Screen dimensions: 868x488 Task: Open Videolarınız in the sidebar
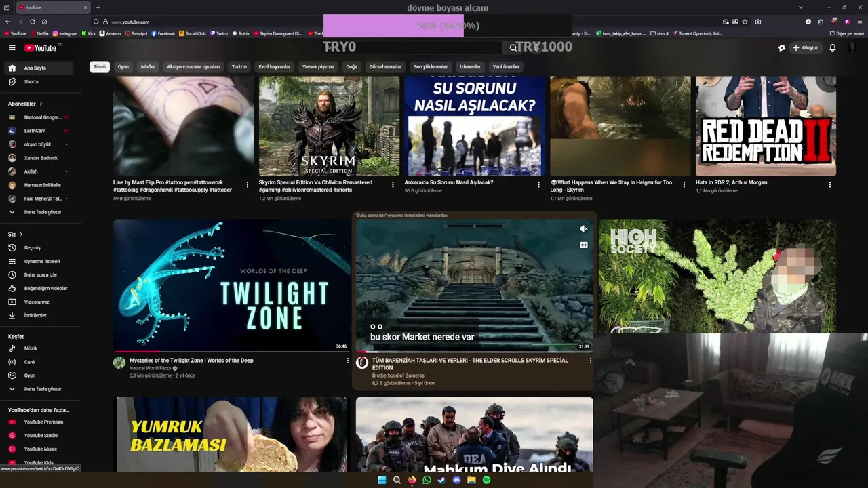[37, 302]
